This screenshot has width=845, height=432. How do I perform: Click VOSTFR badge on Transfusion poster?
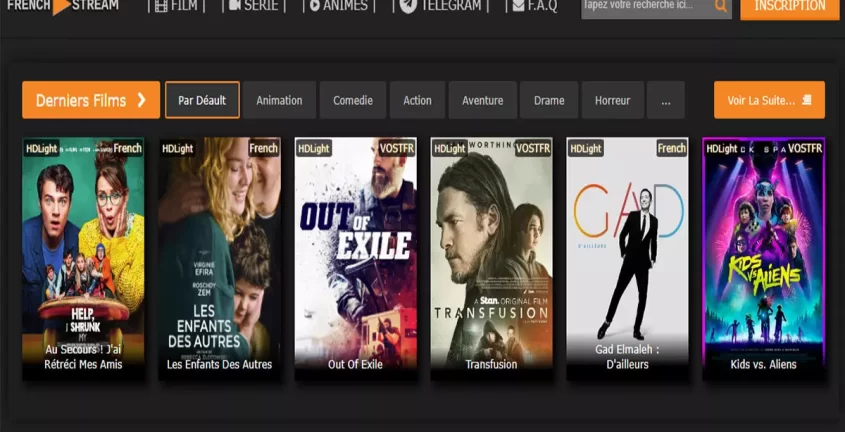tap(532, 148)
